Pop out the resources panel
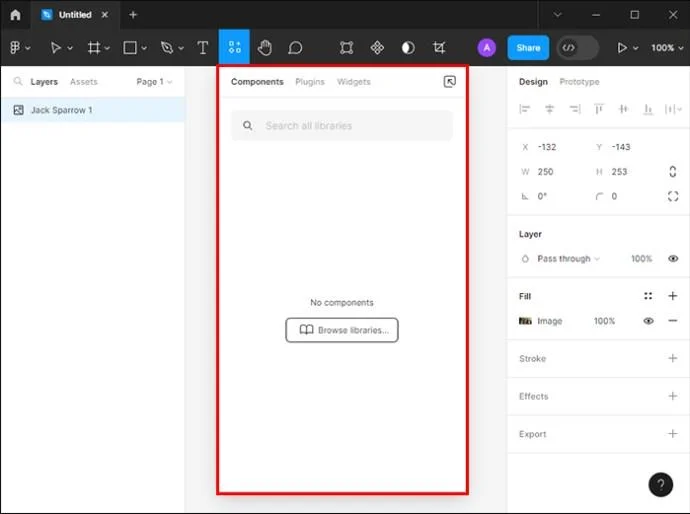Image resolution: width=690 pixels, height=514 pixels. [x=449, y=81]
